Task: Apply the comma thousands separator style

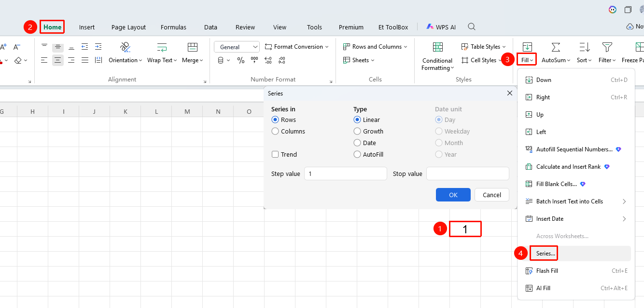Action: coord(254,60)
